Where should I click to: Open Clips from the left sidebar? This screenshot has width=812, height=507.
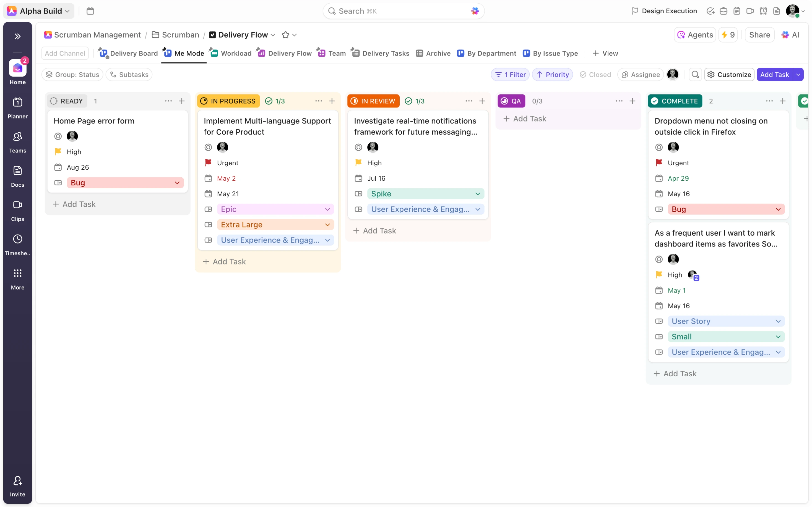pyautogui.click(x=17, y=210)
